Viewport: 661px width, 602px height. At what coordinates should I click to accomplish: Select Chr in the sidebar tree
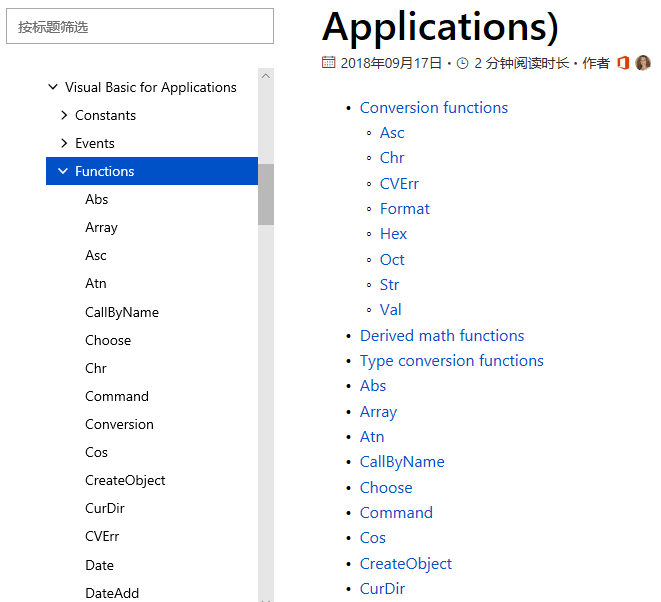click(x=96, y=368)
